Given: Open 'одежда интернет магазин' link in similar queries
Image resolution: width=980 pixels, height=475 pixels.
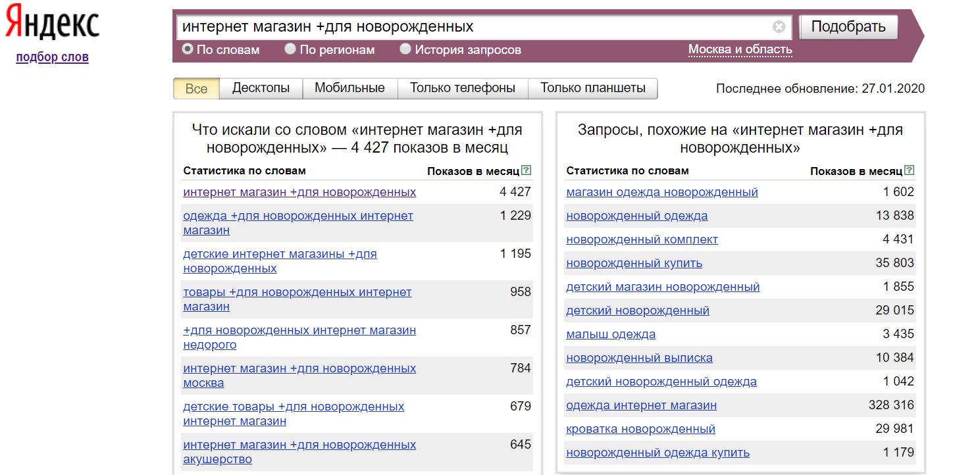Looking at the screenshot, I should tap(641, 405).
